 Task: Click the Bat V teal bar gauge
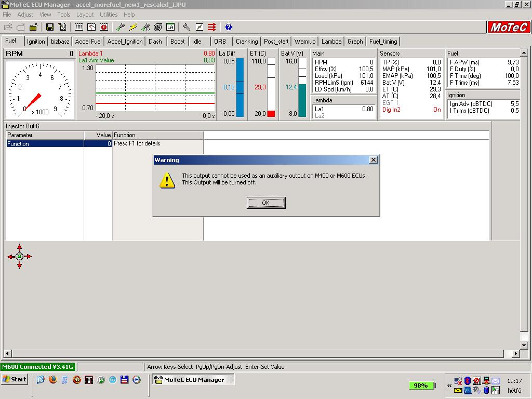tap(302, 87)
